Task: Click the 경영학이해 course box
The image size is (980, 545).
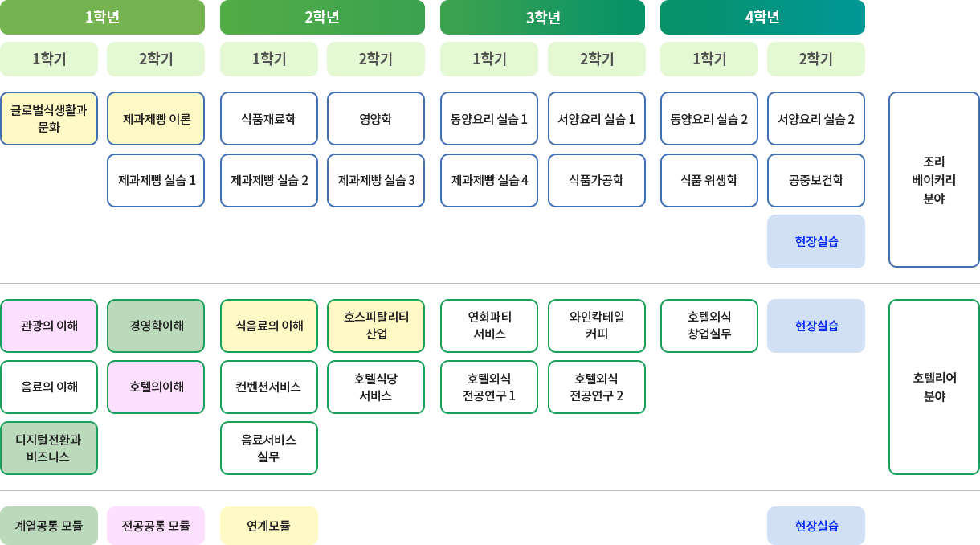Action: [x=156, y=326]
